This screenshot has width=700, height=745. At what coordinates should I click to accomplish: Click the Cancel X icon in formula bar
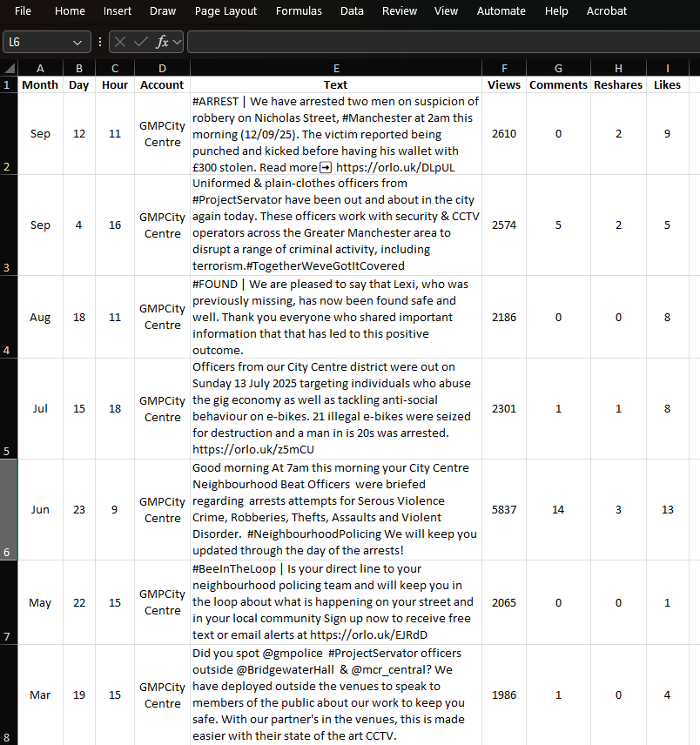tap(120, 42)
